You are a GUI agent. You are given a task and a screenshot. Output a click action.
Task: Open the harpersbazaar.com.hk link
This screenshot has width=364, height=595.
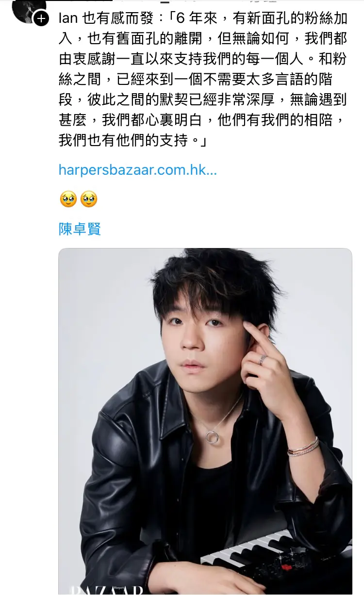pos(137,170)
